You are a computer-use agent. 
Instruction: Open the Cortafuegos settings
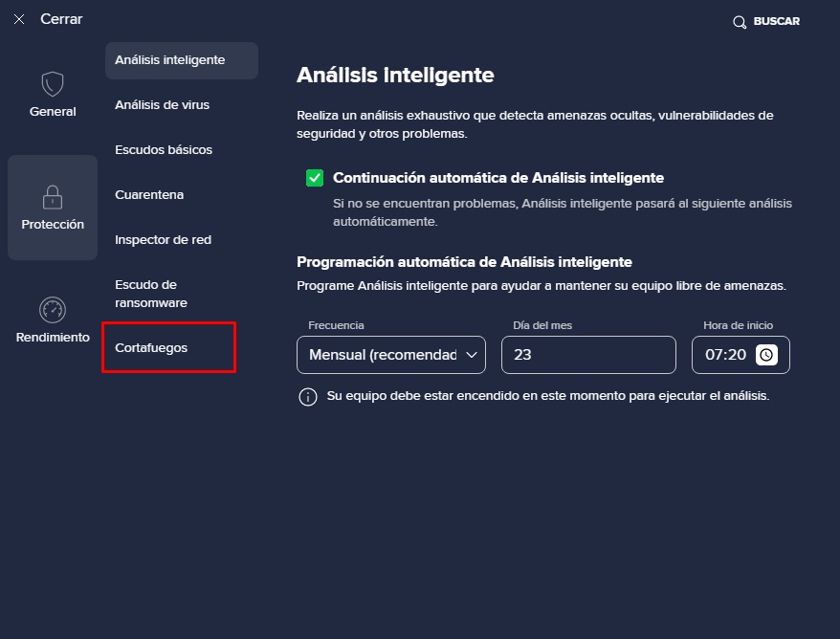coord(151,347)
